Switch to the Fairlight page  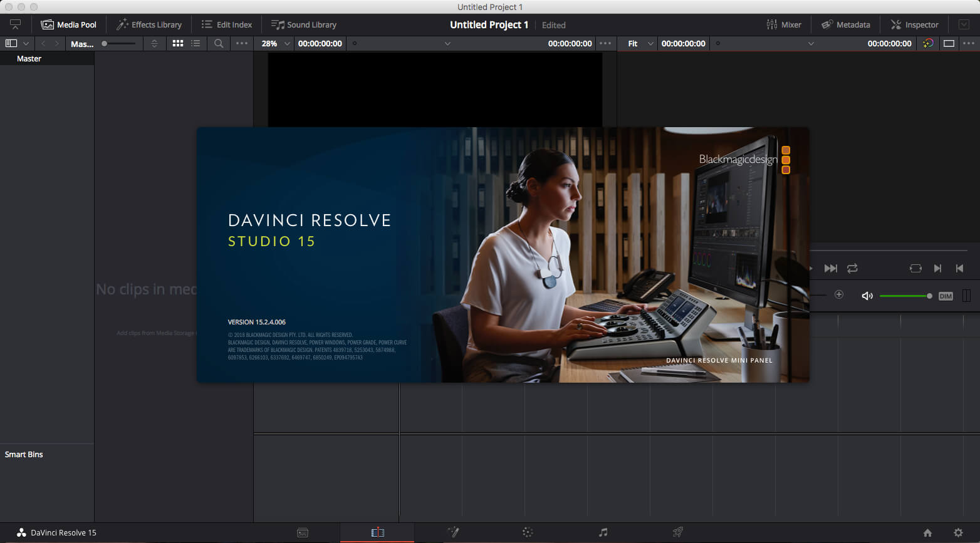point(603,533)
